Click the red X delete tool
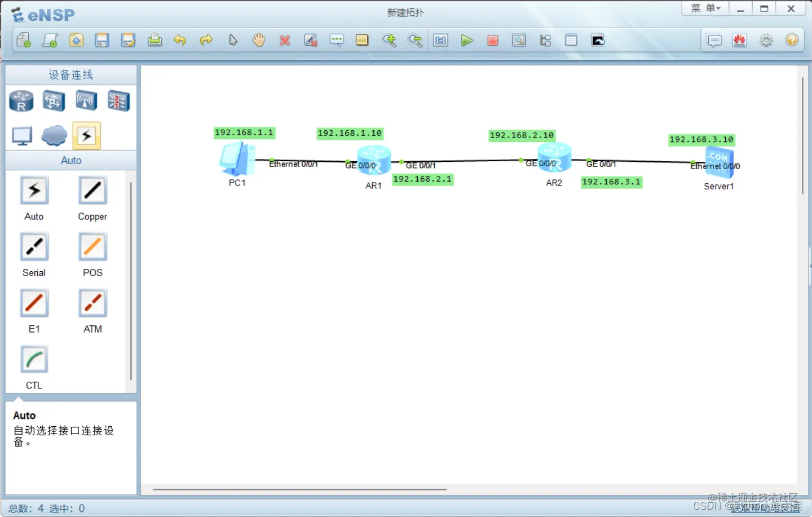Screen dimensions: 812x517 (x=285, y=40)
